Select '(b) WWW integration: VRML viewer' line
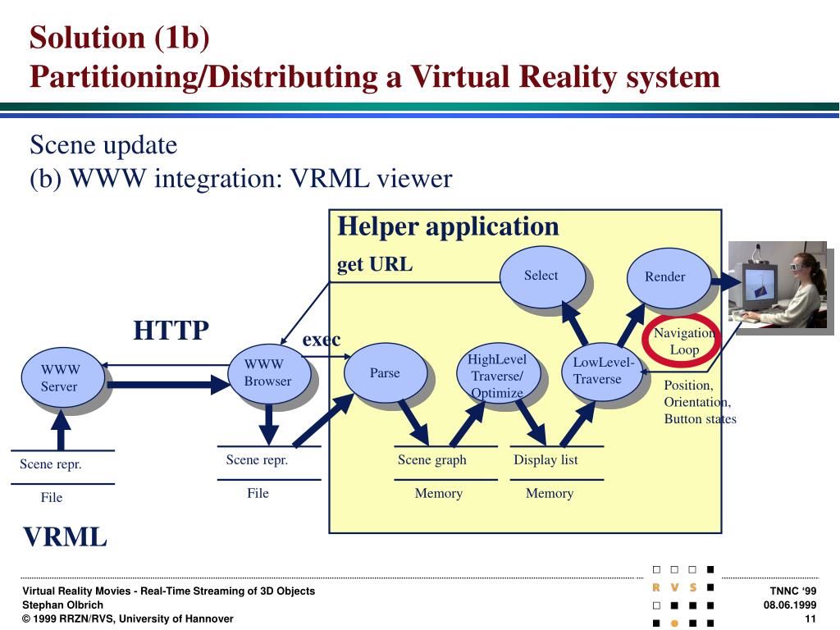 coord(241,178)
